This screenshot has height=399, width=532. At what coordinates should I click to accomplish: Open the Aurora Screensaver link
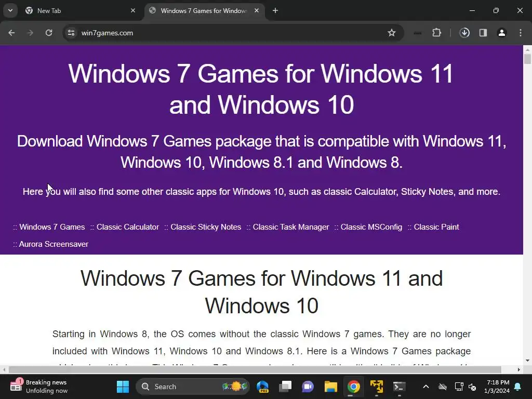click(x=54, y=244)
